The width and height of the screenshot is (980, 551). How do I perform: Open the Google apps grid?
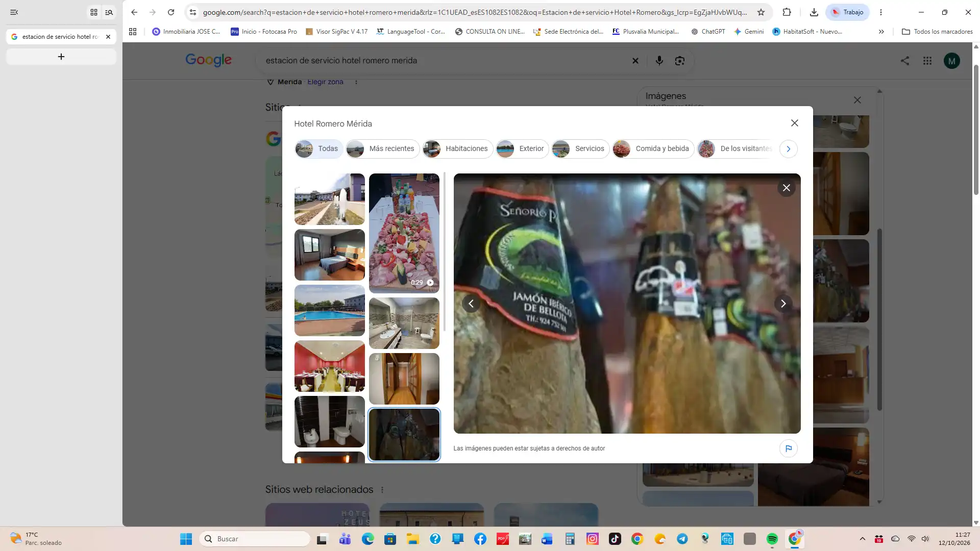pyautogui.click(x=927, y=61)
